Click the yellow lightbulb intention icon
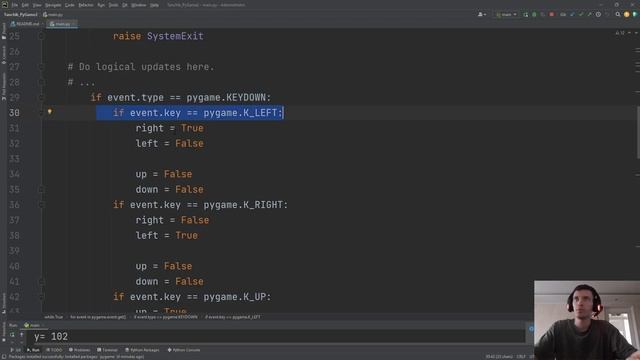Viewport: 640px width, 360px height. [x=50, y=111]
